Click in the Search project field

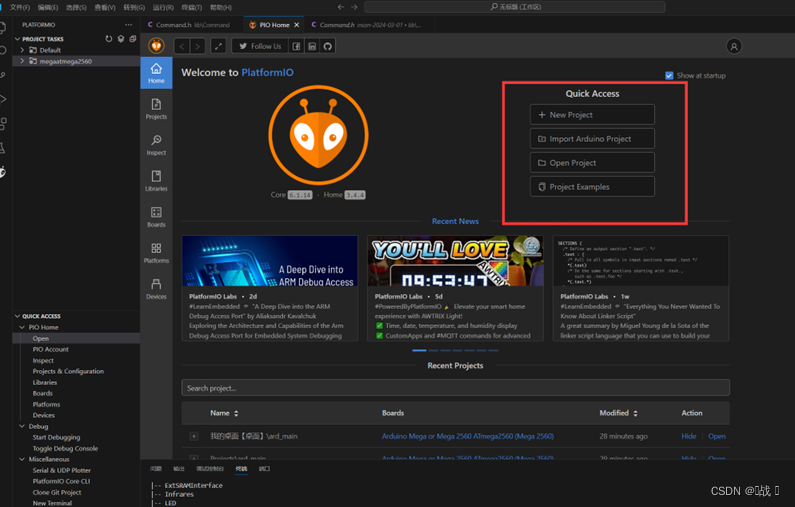(455, 388)
